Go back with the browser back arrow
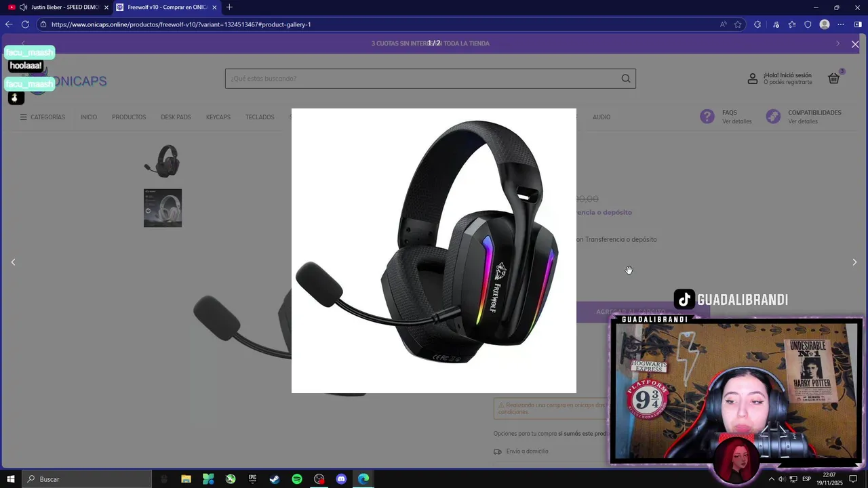The width and height of the screenshot is (868, 488). pos(9,24)
